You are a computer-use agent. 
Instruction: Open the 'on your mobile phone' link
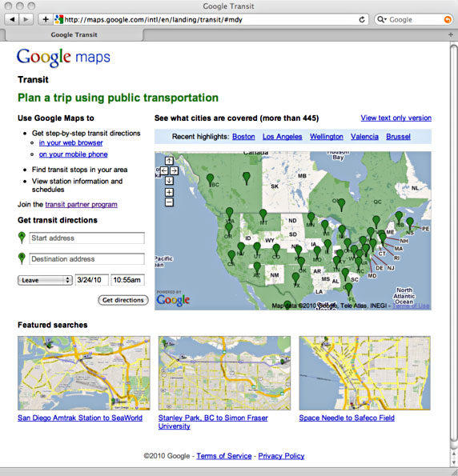tap(73, 154)
